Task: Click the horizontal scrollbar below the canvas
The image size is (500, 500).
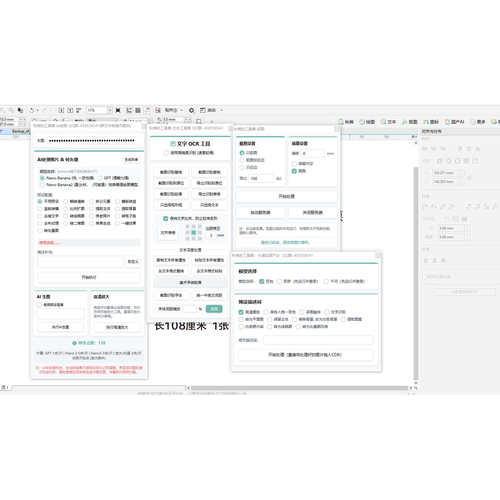Action: coord(299,388)
